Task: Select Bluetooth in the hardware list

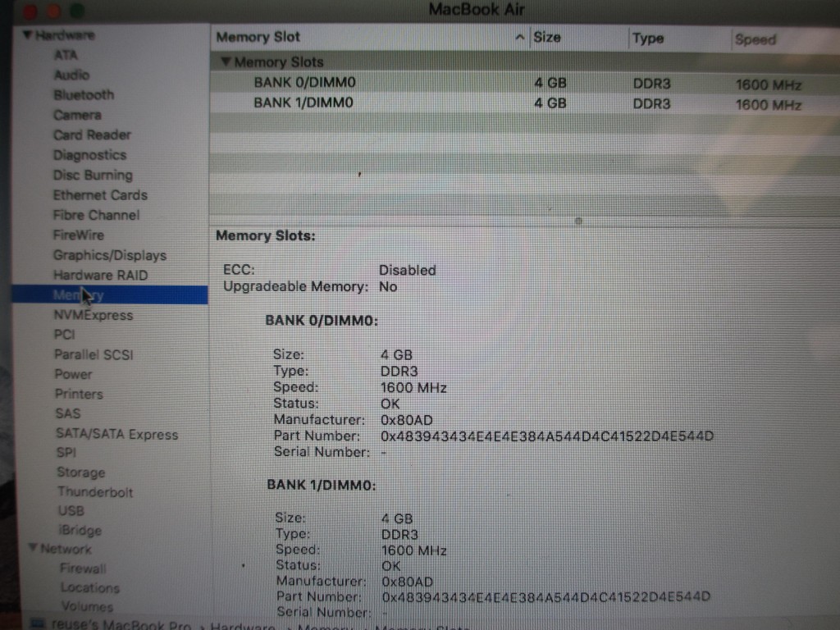Action: [x=84, y=95]
